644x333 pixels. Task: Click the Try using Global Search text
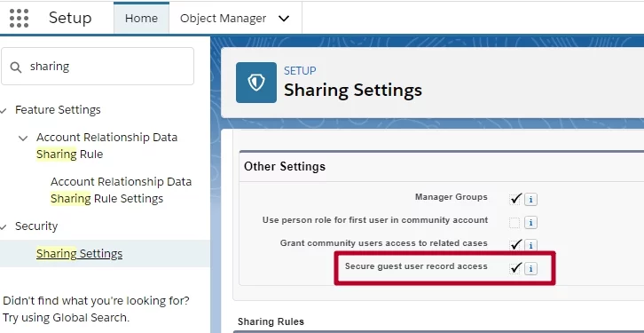[x=66, y=318]
